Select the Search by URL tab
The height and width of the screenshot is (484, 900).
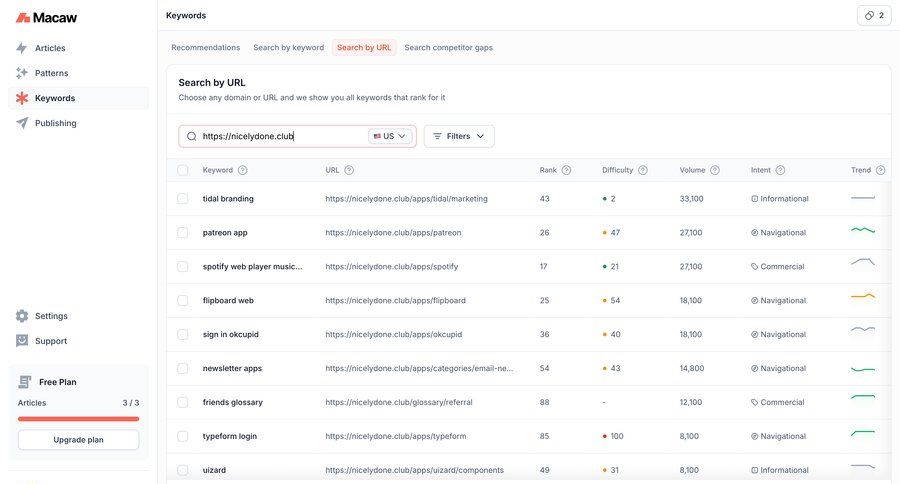pyautogui.click(x=364, y=48)
